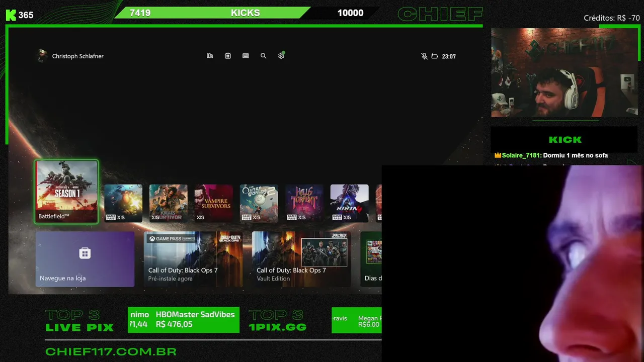Open Christoph Schlafner's profile avatar

42,56
